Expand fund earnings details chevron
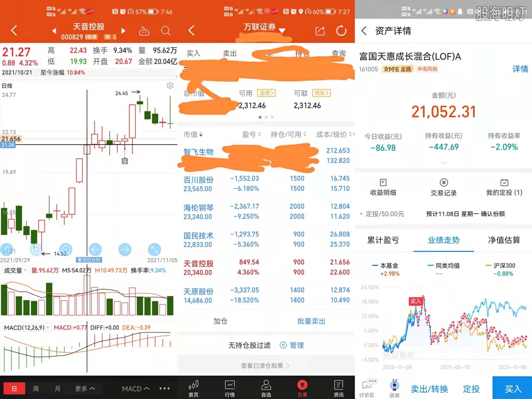The image size is (532, 399). click(444, 163)
